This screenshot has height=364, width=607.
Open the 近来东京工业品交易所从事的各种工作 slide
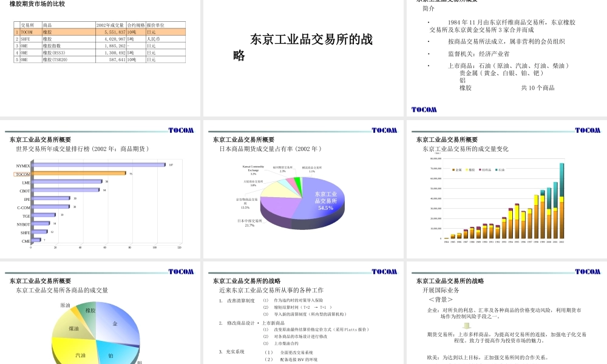coord(303,312)
